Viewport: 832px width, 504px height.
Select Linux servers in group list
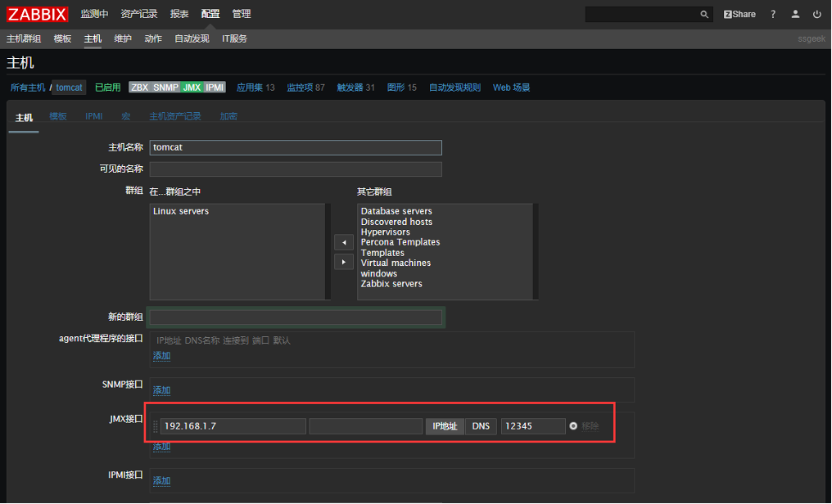(181, 211)
